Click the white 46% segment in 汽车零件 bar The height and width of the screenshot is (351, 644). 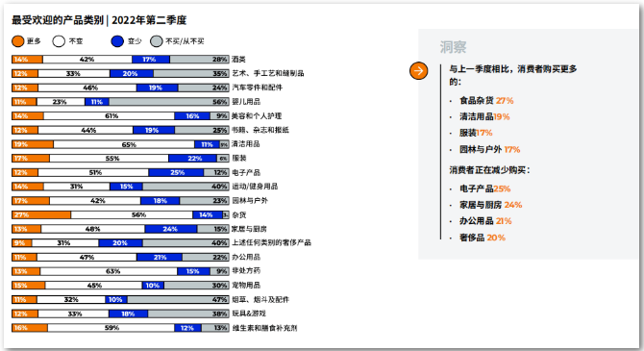(87, 88)
